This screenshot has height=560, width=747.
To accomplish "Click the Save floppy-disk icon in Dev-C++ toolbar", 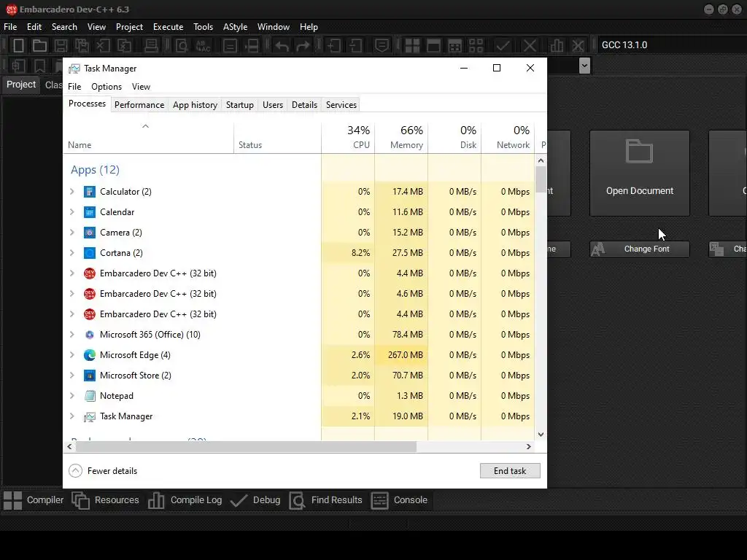I will coord(61,46).
